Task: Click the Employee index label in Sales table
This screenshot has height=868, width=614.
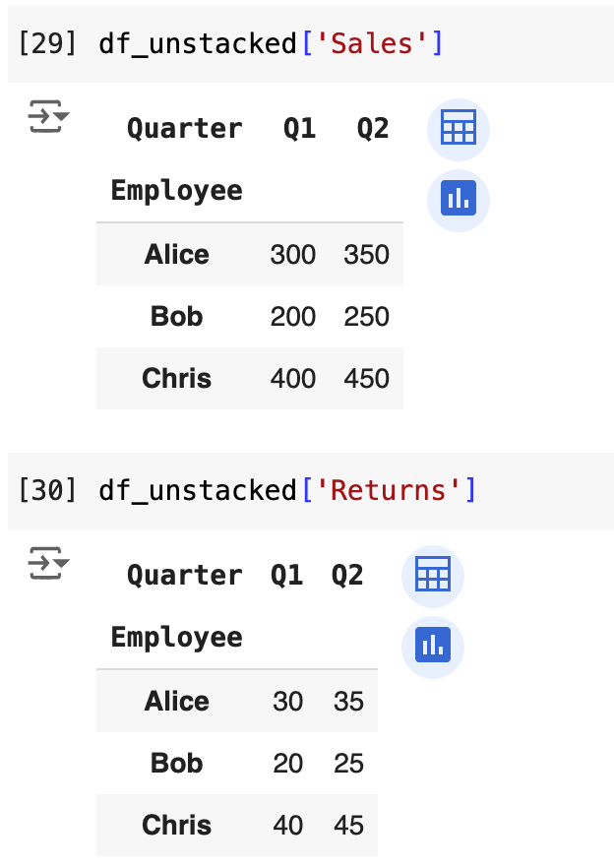Action: (177, 190)
